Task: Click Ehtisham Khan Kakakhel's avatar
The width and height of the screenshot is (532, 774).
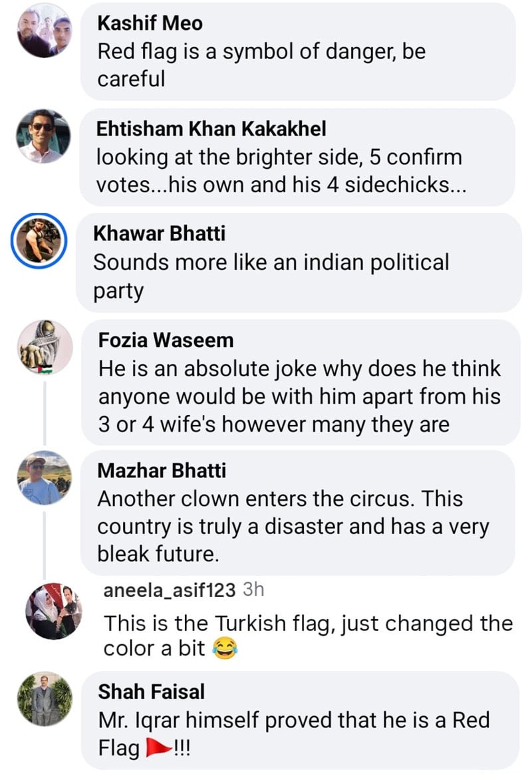Action: click(x=44, y=136)
